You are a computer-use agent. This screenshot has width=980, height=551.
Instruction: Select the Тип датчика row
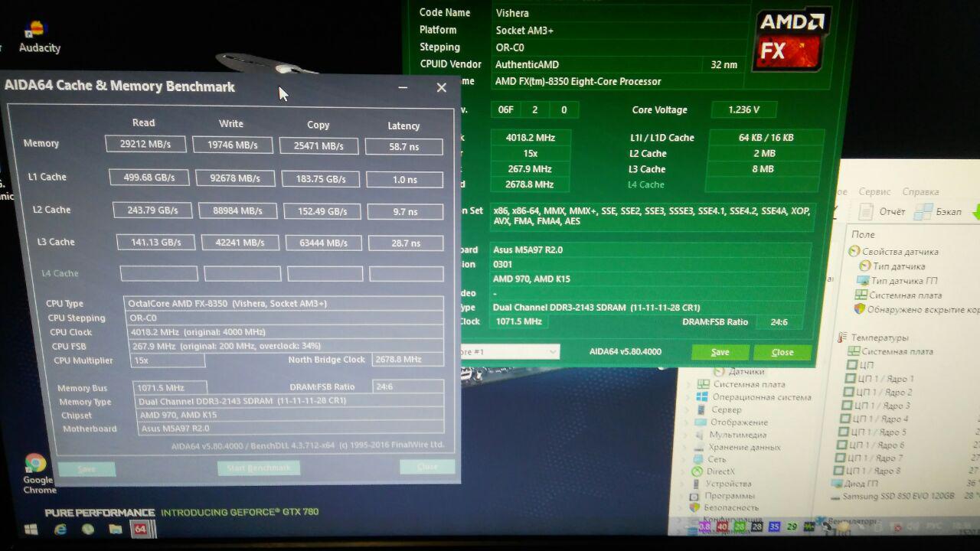coord(892,266)
